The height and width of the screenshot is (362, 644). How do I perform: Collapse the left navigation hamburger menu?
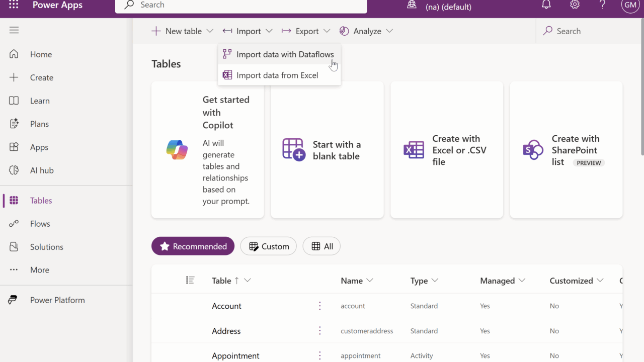14,30
